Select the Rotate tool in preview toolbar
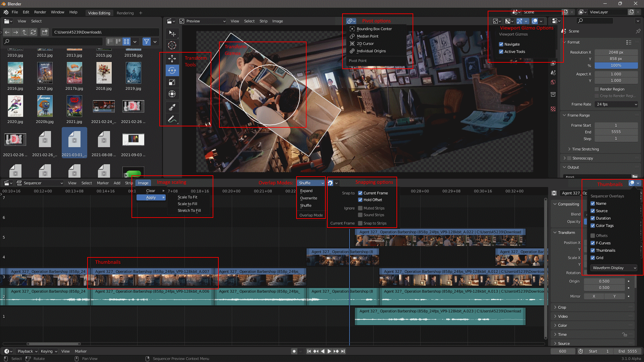The height and width of the screenshot is (362, 644). coord(172,70)
